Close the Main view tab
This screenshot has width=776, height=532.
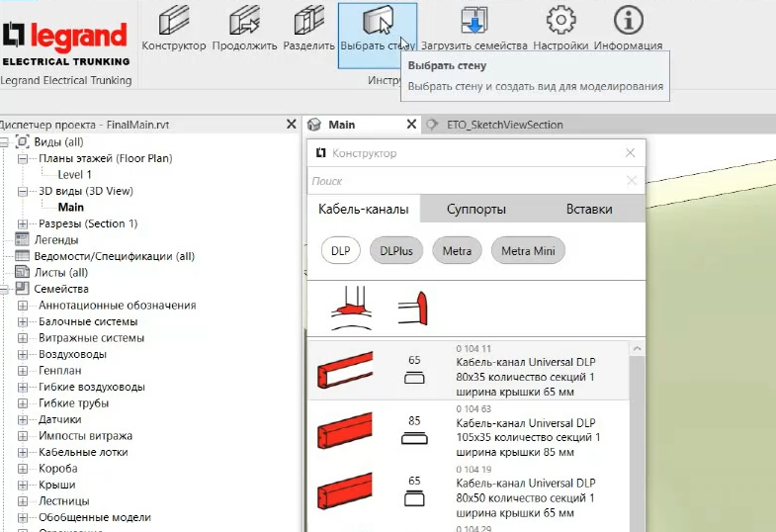pos(411,125)
